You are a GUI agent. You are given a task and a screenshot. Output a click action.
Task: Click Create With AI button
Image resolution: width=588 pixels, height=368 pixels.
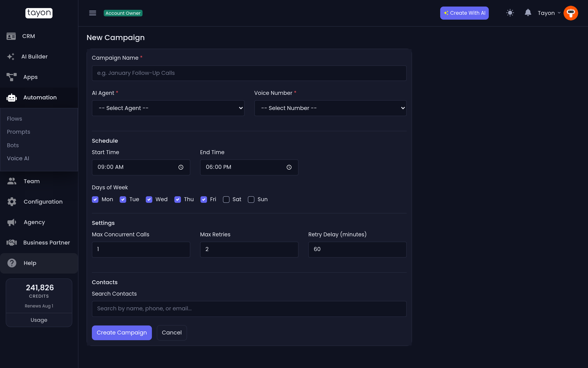(x=464, y=13)
